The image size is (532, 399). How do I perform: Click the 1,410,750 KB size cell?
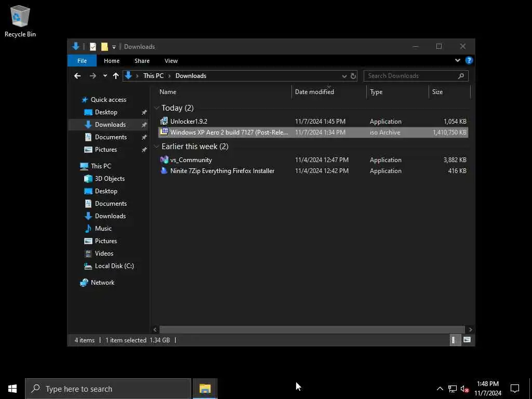449,132
